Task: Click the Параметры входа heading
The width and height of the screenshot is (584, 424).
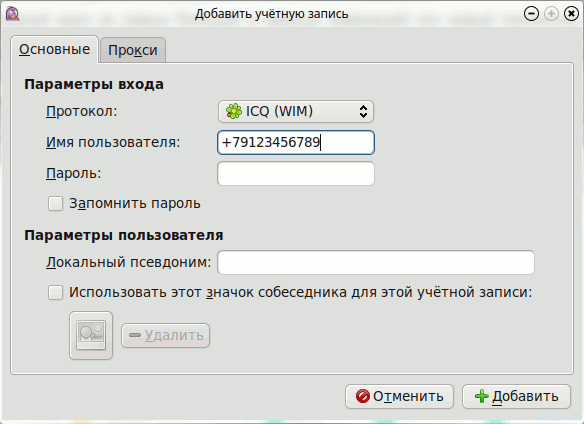Action: coord(94,85)
